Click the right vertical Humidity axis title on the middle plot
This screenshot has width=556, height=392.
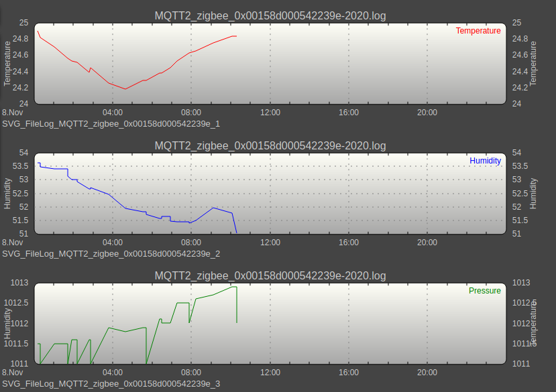(x=533, y=194)
